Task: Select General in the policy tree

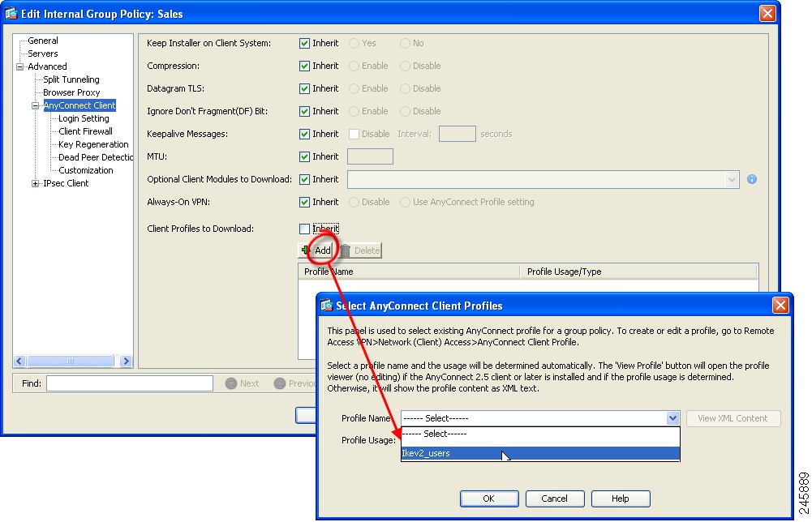Action: 42,41
